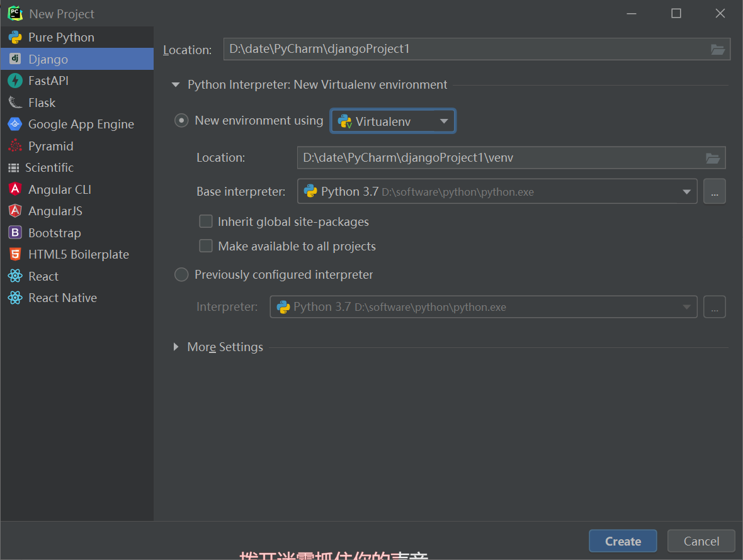Choose Scientific project type
743x560 pixels.
pos(77,167)
